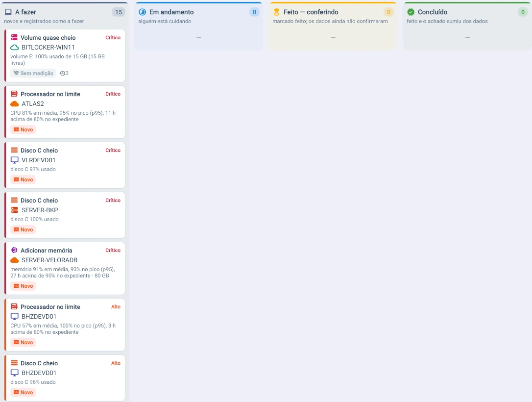
Task: Click the icon beside Volume quase cheio title
Action: [x=14, y=37]
